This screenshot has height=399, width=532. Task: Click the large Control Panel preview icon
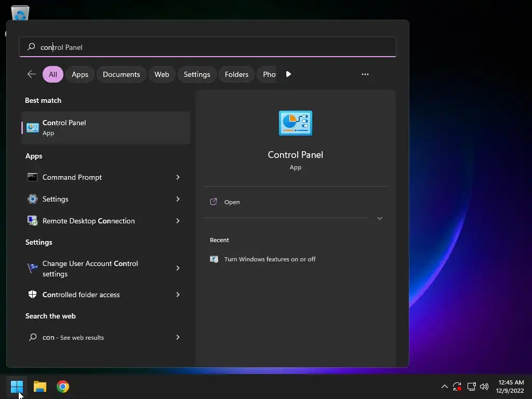(x=296, y=123)
